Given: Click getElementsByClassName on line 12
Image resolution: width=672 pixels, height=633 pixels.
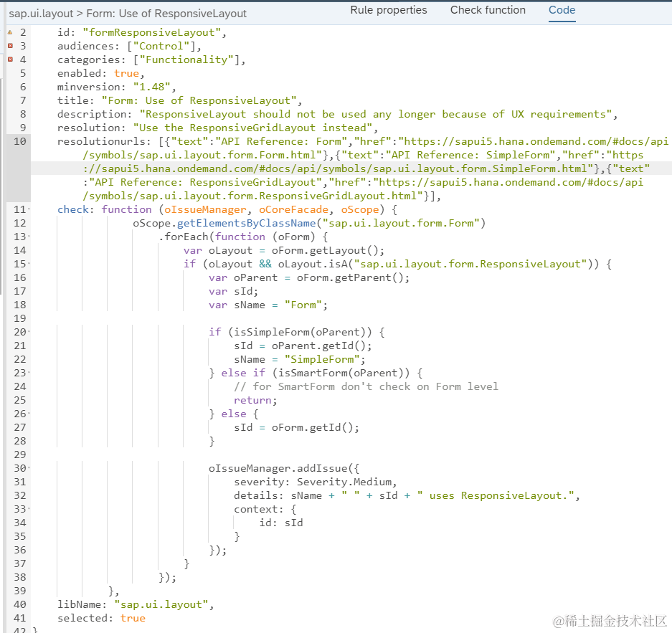Looking at the screenshot, I should coord(247,224).
